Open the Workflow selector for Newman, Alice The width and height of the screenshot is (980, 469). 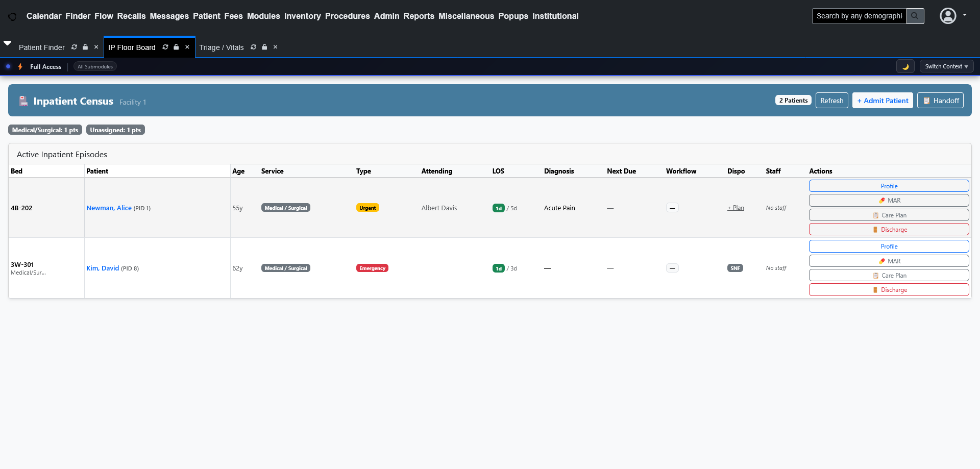click(672, 208)
